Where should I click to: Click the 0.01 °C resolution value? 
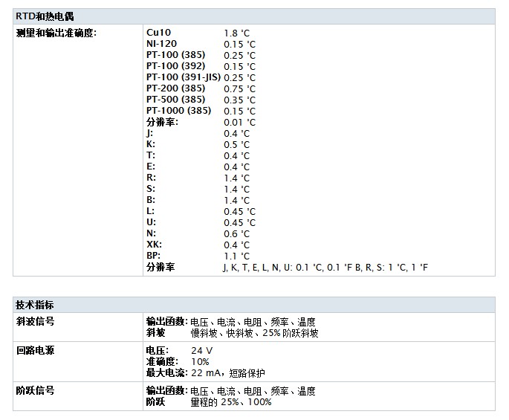[x=239, y=122]
